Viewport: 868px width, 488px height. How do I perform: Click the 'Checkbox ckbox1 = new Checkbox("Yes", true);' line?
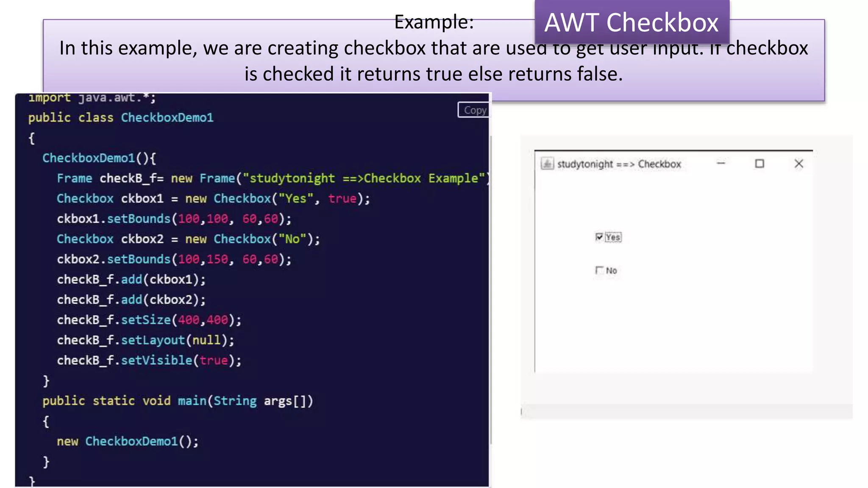click(x=213, y=199)
